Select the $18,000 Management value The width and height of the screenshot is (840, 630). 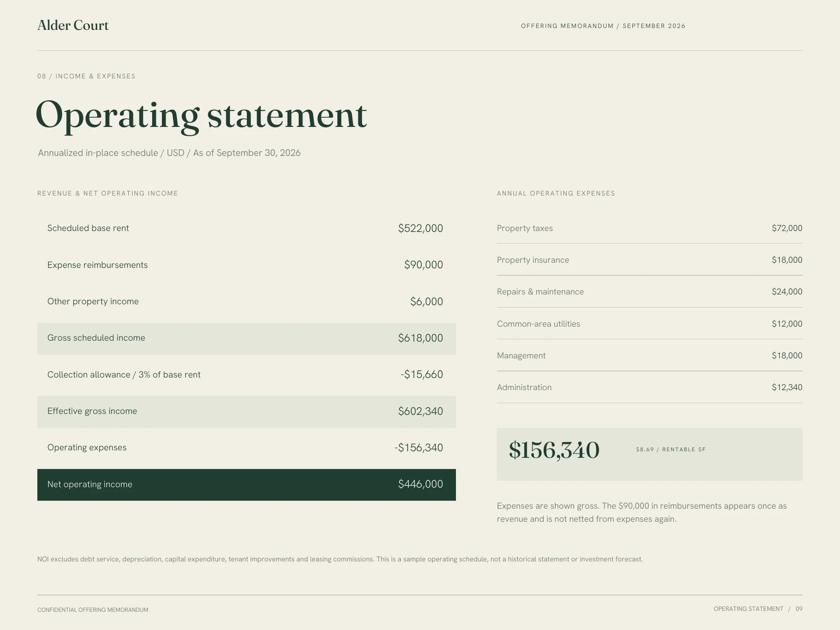pyautogui.click(x=787, y=356)
